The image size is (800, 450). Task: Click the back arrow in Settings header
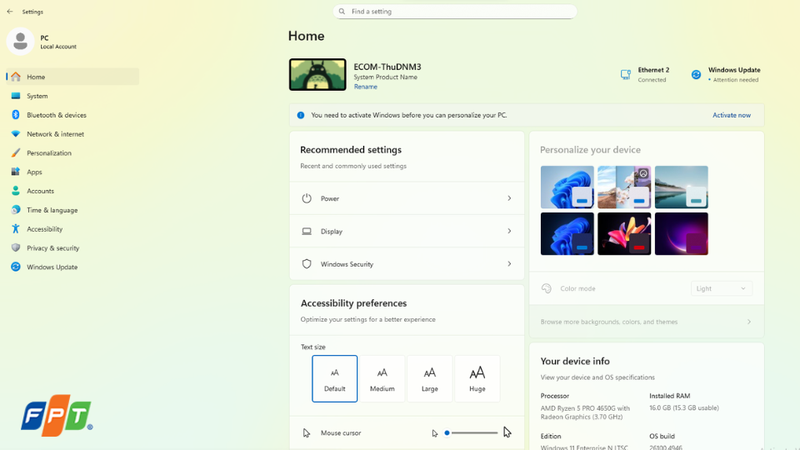click(10, 11)
